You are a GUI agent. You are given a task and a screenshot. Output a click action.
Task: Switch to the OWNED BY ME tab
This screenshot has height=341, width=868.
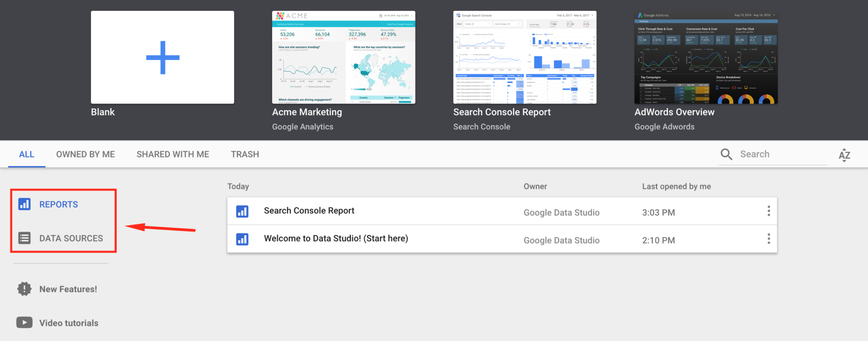click(85, 154)
